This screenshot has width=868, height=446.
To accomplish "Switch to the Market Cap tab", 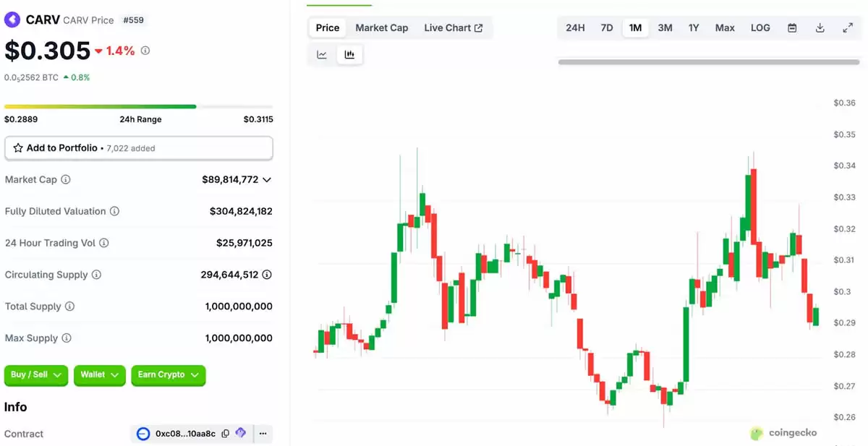I will [x=381, y=27].
